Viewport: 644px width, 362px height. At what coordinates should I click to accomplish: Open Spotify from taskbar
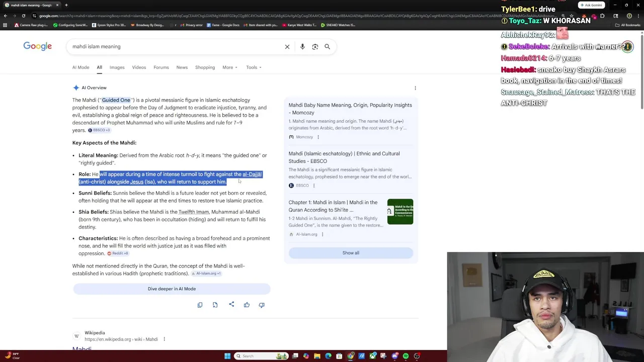pyautogui.click(x=406, y=356)
